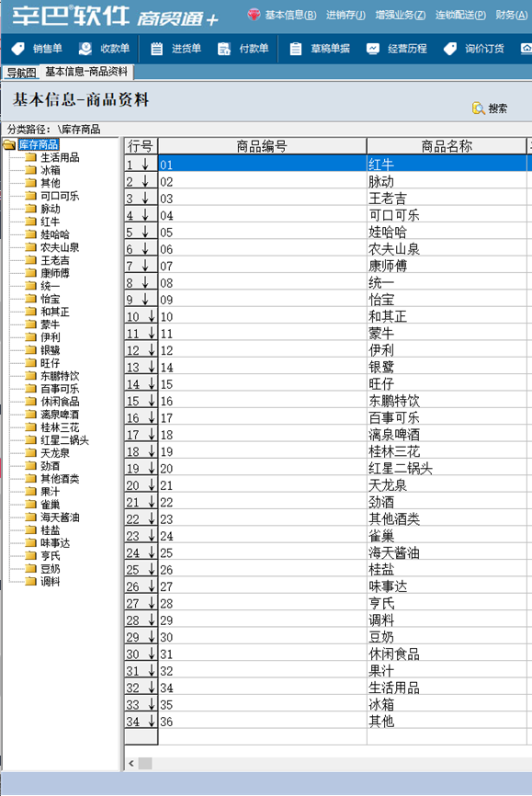532x796 pixels.
Task: Select the 怡宝 tree folder
Action: [51, 299]
